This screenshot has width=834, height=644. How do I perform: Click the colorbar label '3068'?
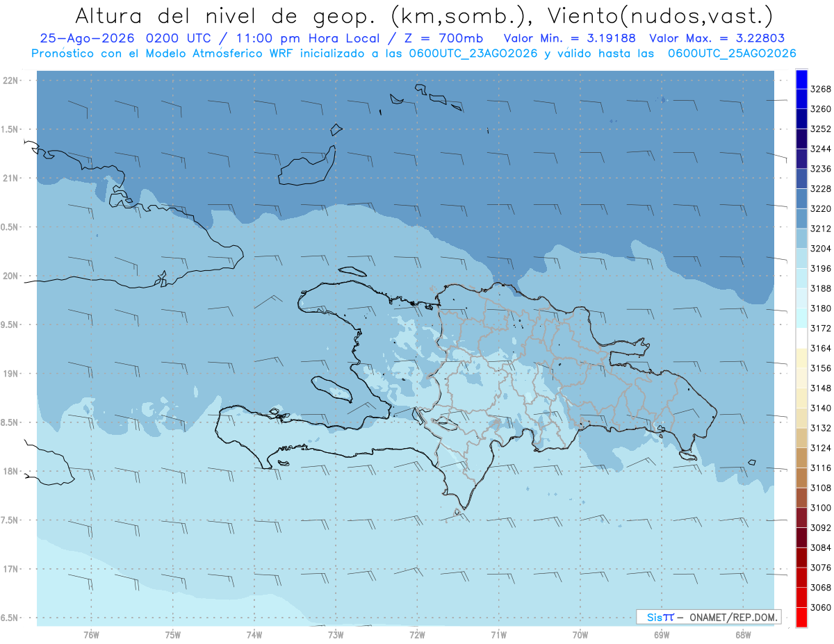click(x=821, y=588)
